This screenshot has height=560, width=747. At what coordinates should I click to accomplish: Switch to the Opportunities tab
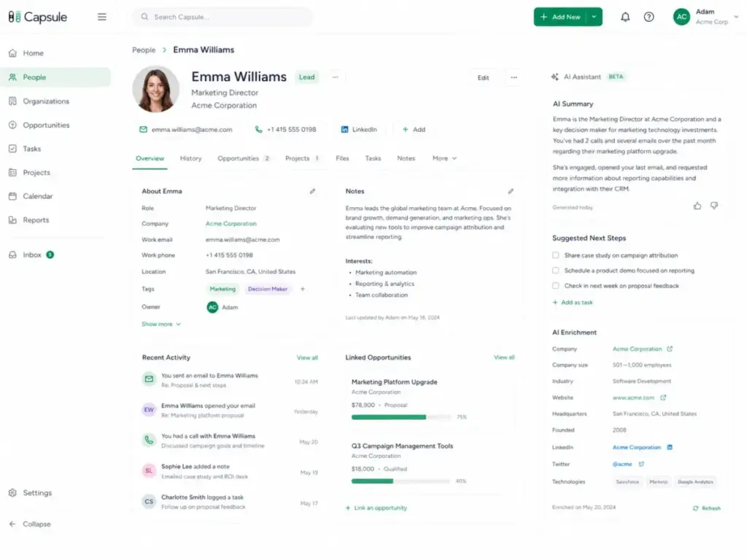pos(244,158)
